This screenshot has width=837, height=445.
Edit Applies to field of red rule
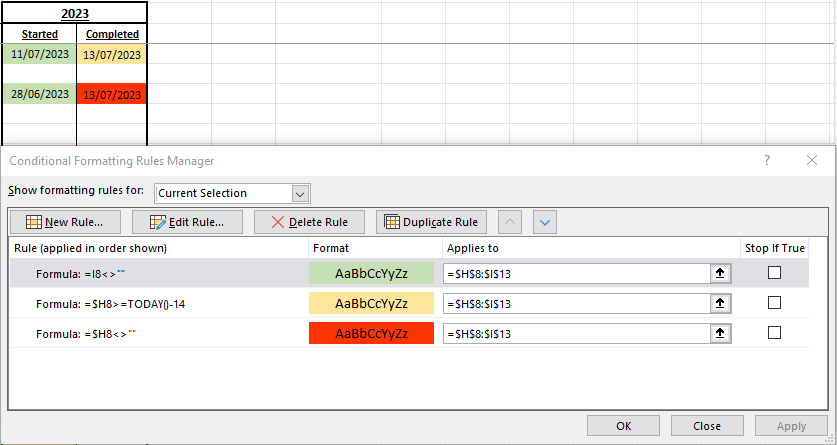click(x=577, y=333)
